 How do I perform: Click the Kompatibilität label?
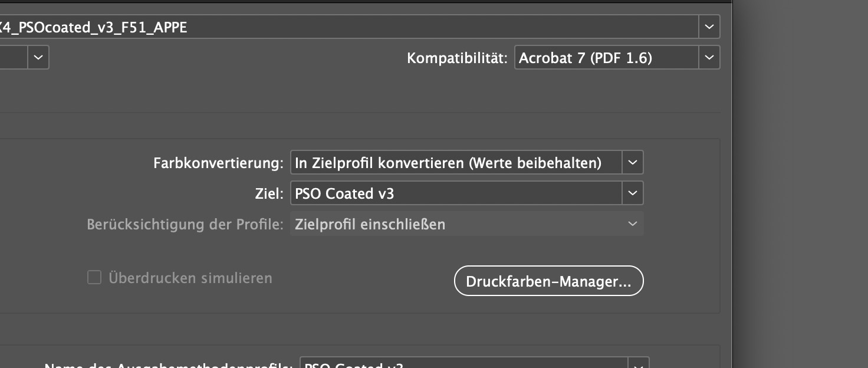pos(457,58)
